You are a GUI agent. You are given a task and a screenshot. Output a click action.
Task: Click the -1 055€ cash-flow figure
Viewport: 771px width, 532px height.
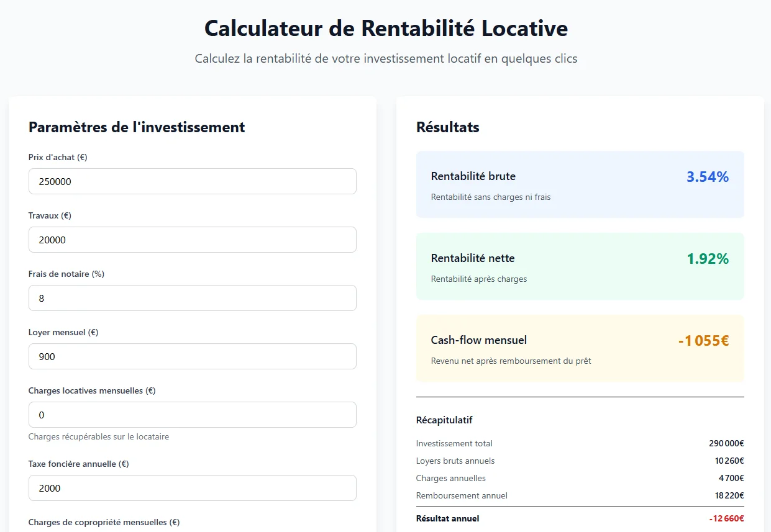pyautogui.click(x=705, y=340)
